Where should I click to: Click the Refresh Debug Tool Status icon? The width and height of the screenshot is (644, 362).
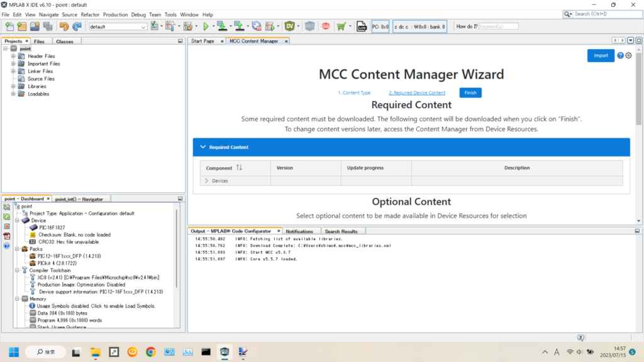pyautogui.click(x=6, y=216)
